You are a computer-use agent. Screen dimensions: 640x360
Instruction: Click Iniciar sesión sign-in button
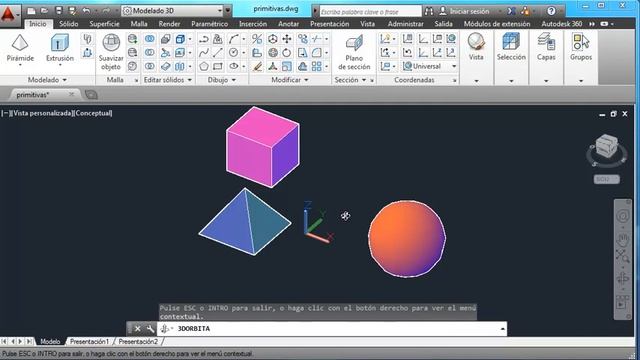465,11
